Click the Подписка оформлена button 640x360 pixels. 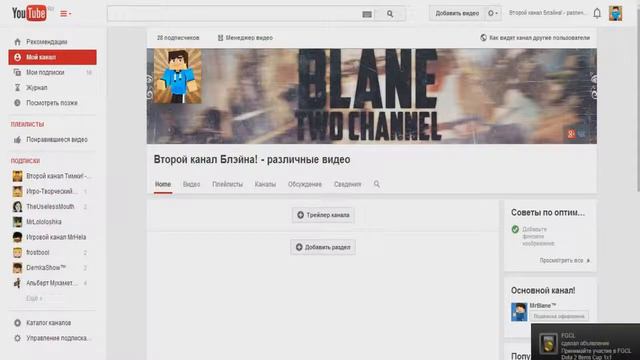[x=559, y=316]
